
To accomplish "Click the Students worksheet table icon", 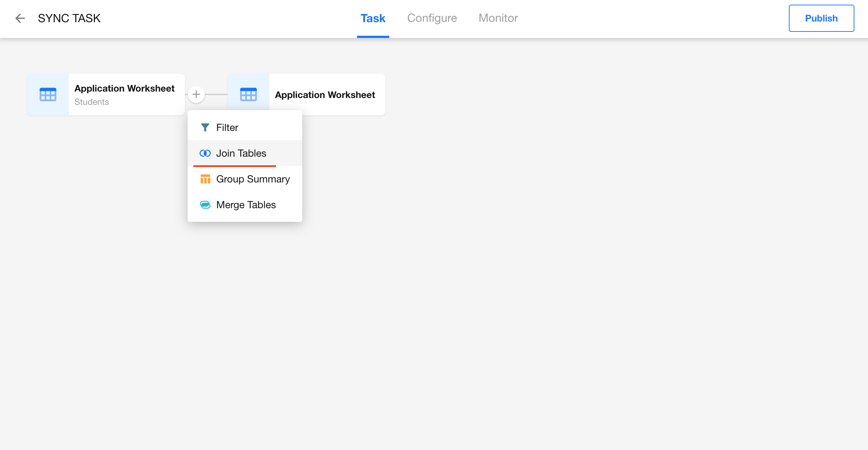I will tap(48, 94).
